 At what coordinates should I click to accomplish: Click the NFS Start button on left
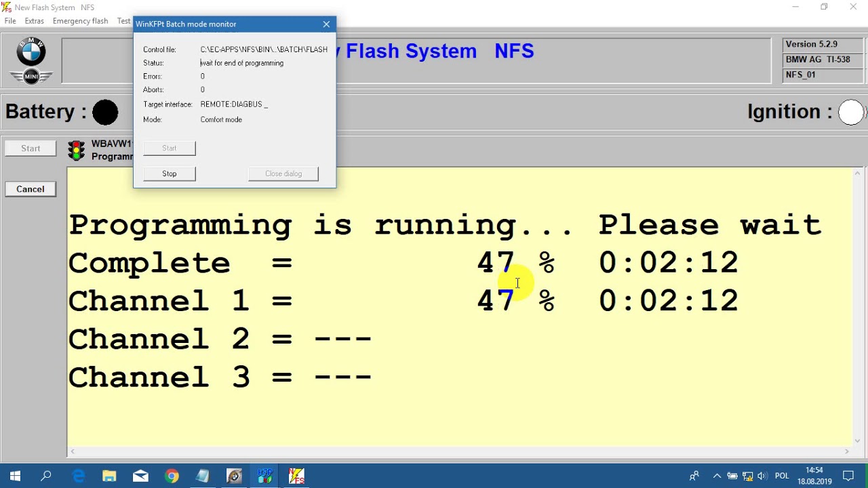(31, 148)
